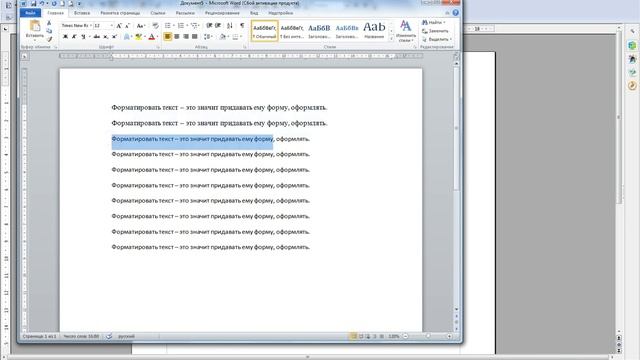Open the font size dropdown showing 12

pos(112,26)
